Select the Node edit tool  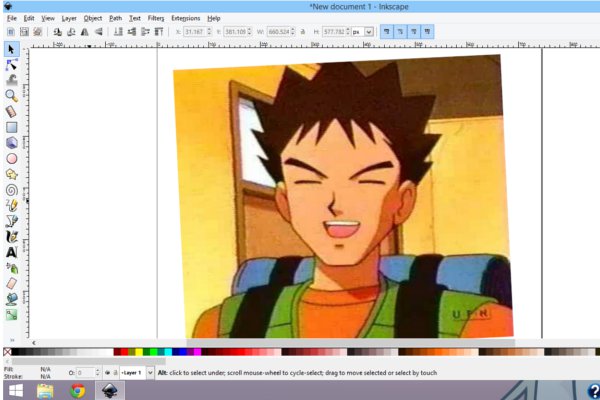point(11,65)
